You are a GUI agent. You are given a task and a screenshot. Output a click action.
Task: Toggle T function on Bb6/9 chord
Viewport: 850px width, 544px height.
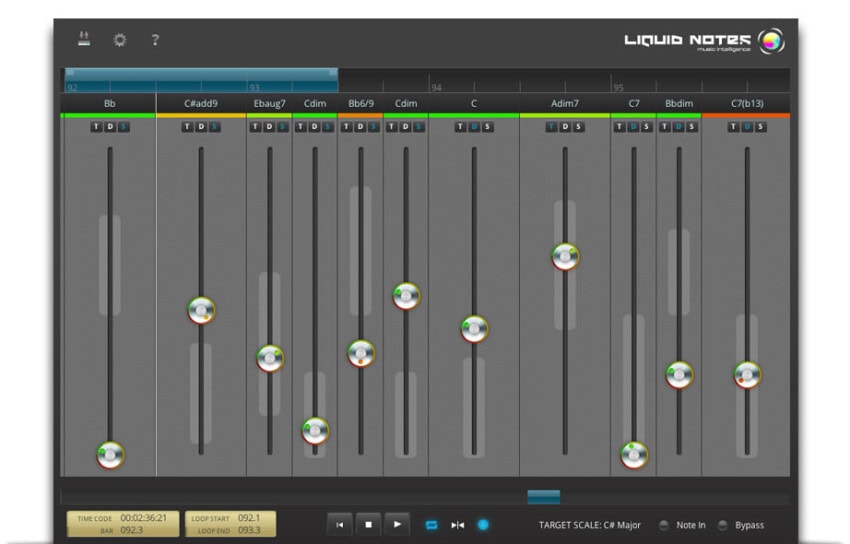pos(347,127)
